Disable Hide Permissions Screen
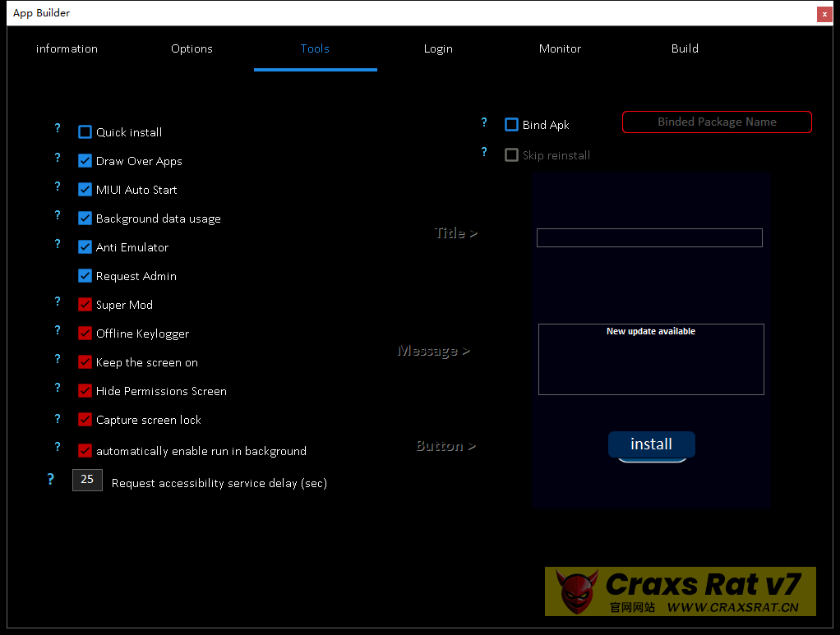 pyautogui.click(x=85, y=390)
